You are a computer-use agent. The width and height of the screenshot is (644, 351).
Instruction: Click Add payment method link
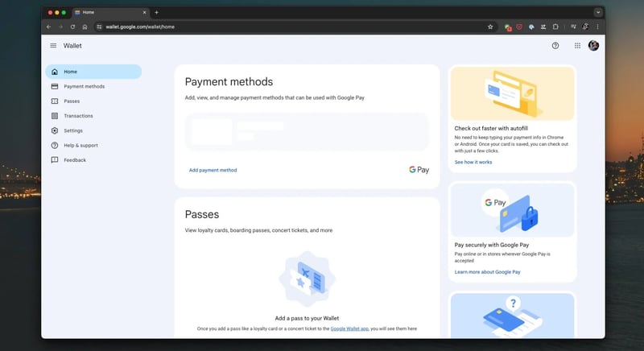pos(213,171)
